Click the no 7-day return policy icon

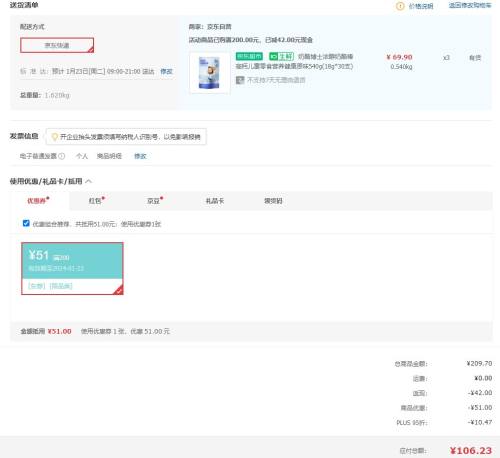click(x=240, y=80)
